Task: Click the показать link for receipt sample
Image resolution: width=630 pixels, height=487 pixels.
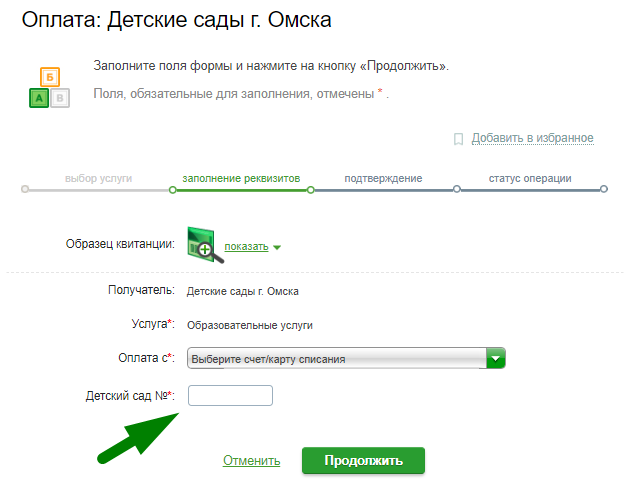Action: point(246,247)
